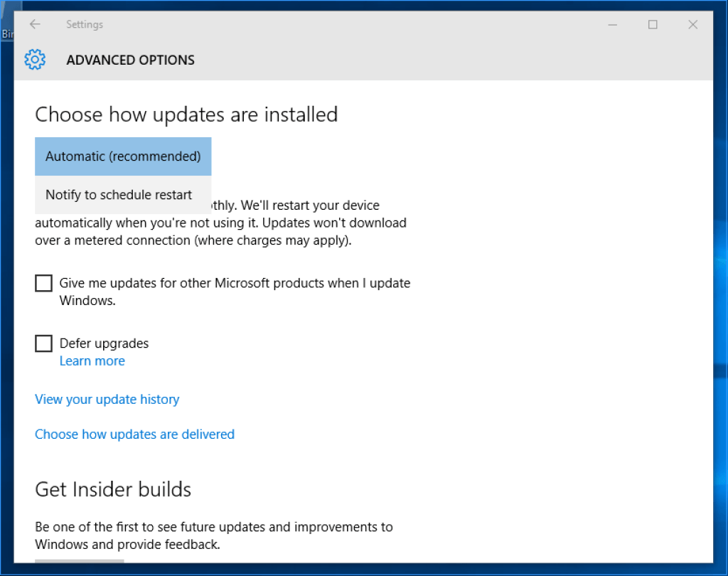This screenshot has width=728, height=576.
Task: Click the back arrow in Settings
Action: point(35,24)
